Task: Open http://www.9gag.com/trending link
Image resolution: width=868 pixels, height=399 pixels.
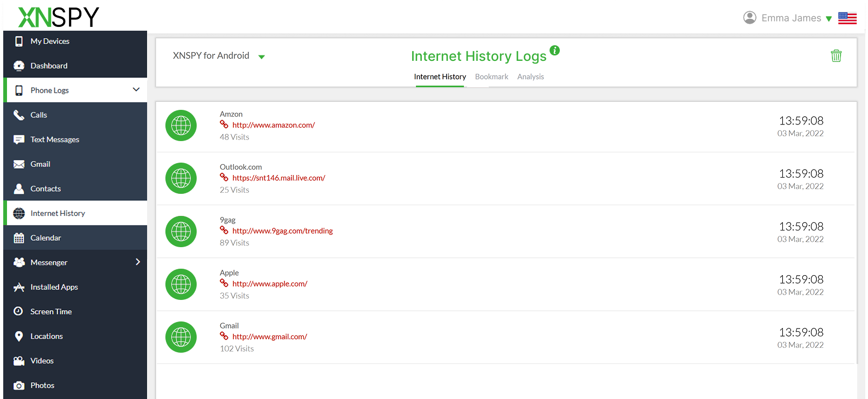Action: 282,230
